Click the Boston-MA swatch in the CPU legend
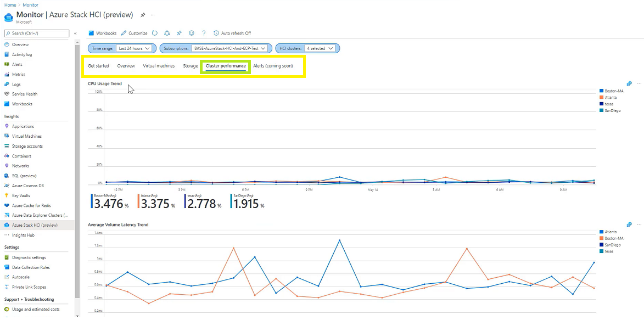The height and width of the screenshot is (320, 644). click(602, 91)
